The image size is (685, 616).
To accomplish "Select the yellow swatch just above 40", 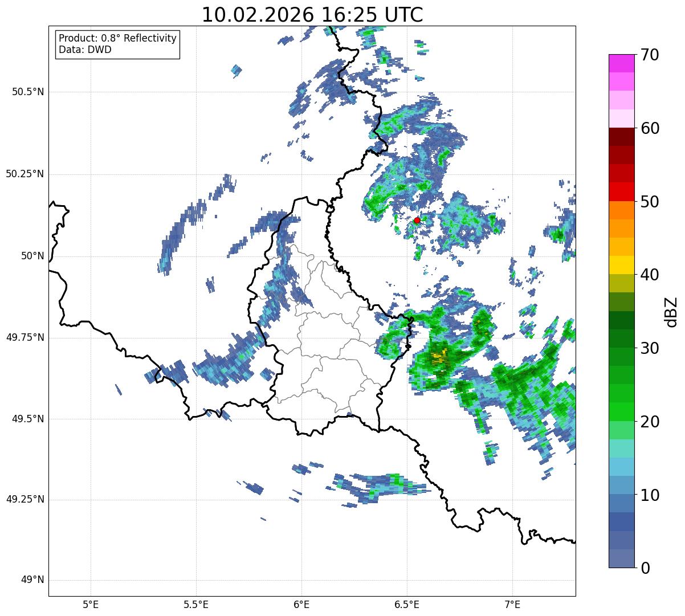I will (621, 265).
